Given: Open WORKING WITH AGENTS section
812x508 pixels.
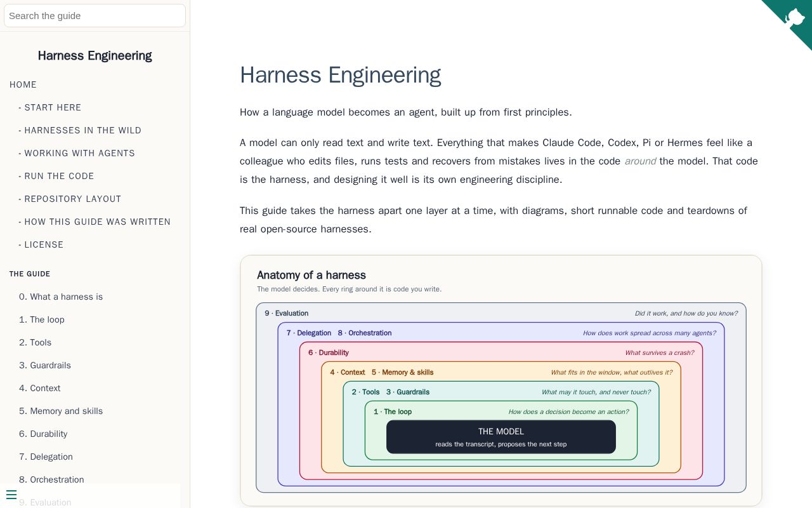Looking at the screenshot, I should click(x=79, y=153).
